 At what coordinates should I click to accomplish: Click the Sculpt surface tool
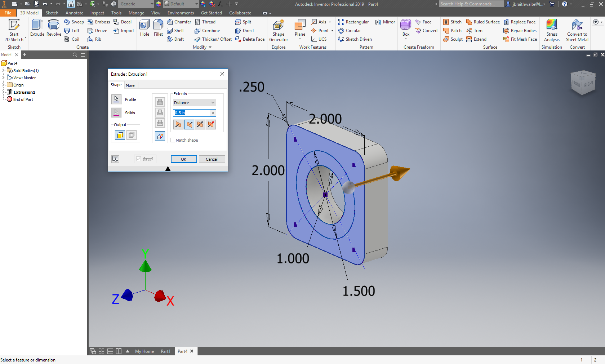click(453, 39)
